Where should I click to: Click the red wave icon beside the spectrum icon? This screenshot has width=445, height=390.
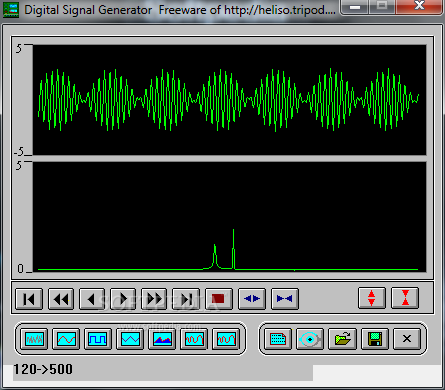coord(194,339)
